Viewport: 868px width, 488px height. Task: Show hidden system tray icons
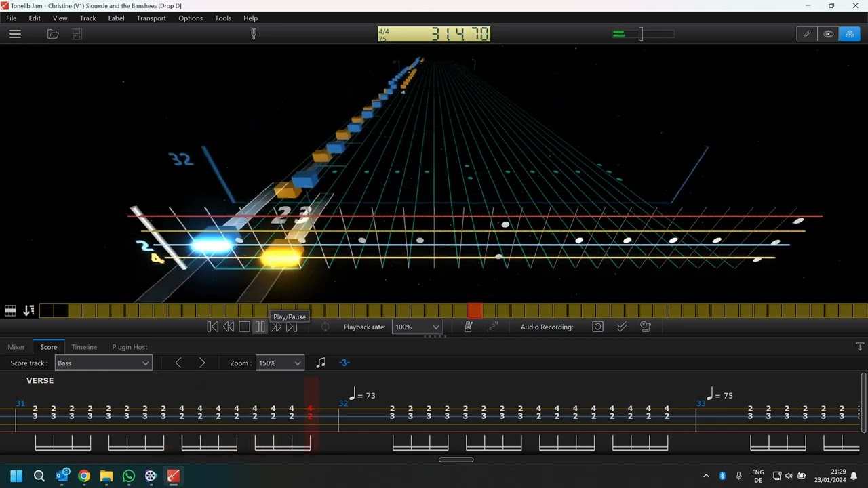click(706, 476)
